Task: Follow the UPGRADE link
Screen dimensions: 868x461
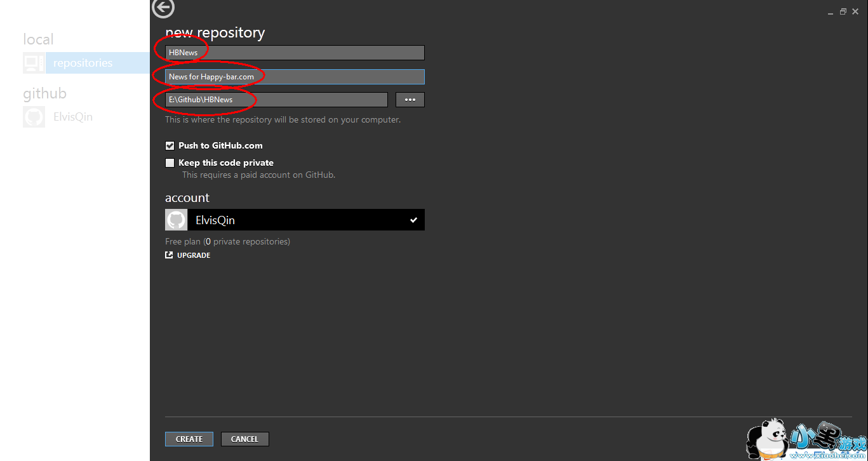Action: point(194,255)
